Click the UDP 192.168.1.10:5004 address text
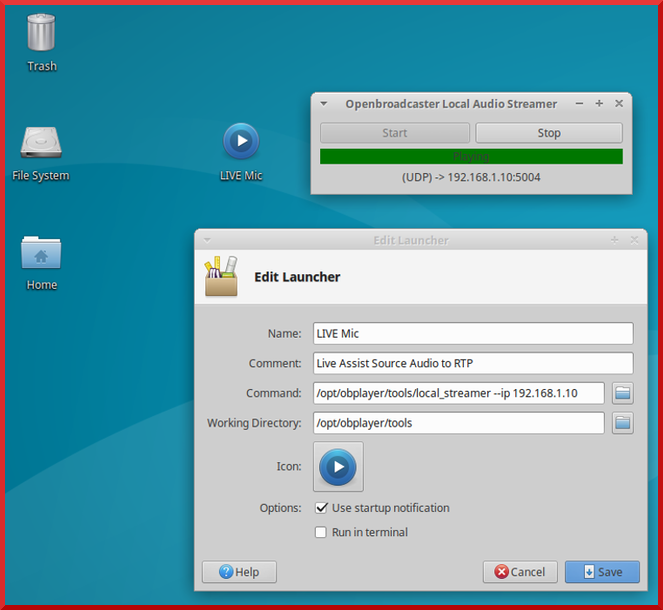 coord(471,177)
